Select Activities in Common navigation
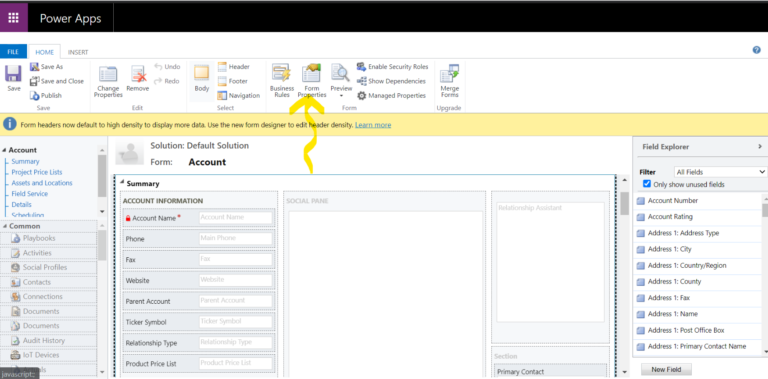This screenshot has height=379, width=768. pyautogui.click(x=48, y=253)
